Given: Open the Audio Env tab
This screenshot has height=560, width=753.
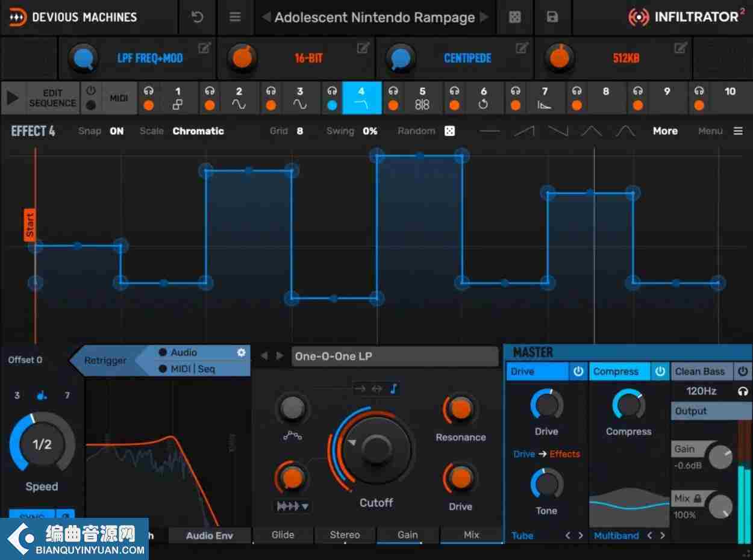Looking at the screenshot, I should (x=210, y=535).
